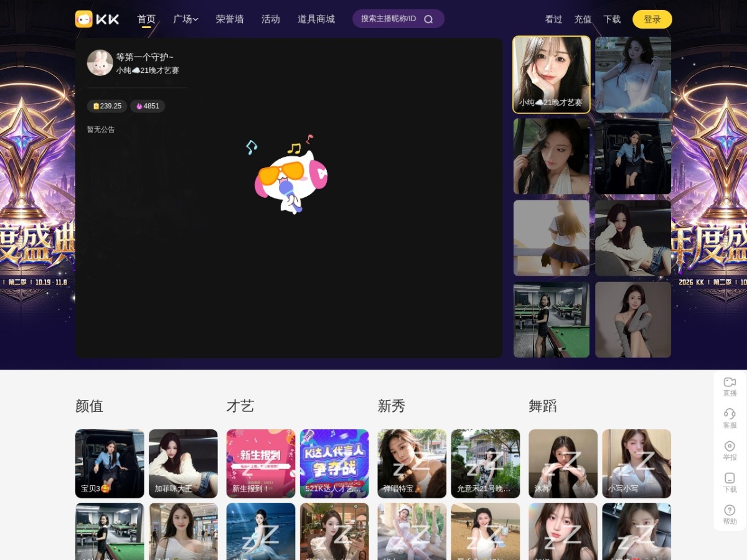
Task: Open the 加菲咪大王 stream card
Action: 183,464
